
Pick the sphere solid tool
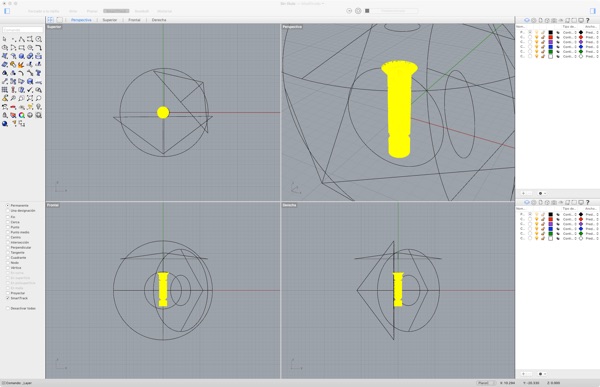point(21,56)
